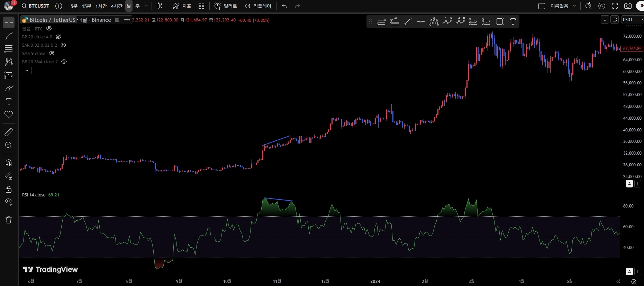Open the USDT currency dropdown

click(x=632, y=20)
